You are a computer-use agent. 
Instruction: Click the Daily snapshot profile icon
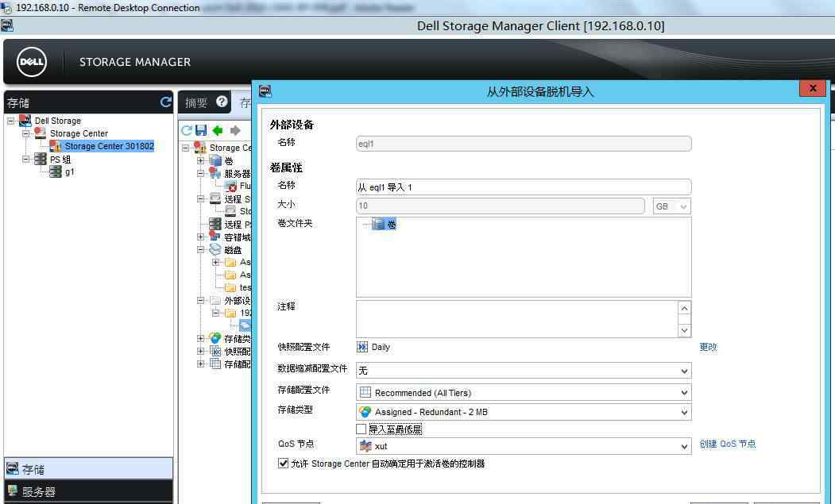(x=362, y=347)
